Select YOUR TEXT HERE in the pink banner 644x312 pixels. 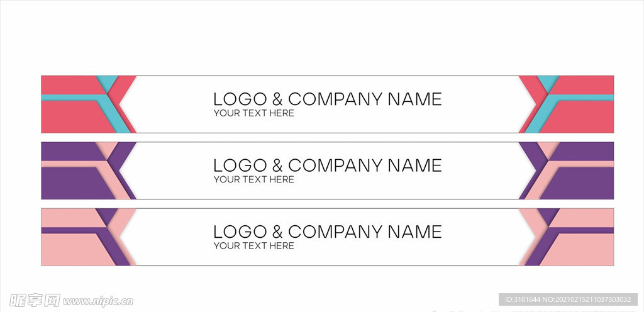[x=254, y=246]
